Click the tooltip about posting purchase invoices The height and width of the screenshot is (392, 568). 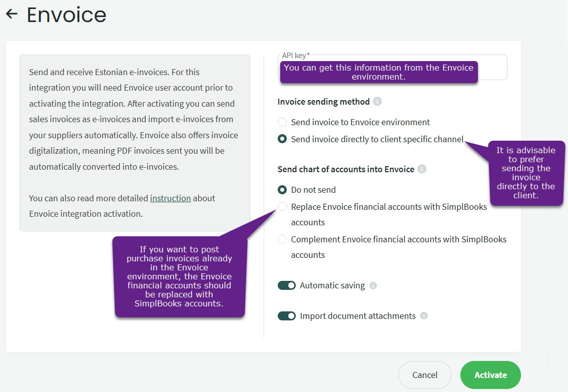pyautogui.click(x=179, y=276)
